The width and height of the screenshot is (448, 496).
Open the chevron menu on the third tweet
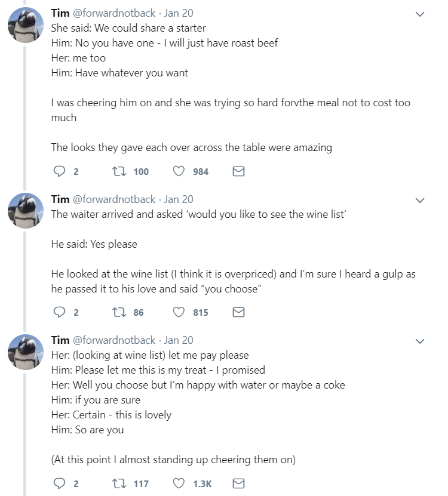point(420,341)
